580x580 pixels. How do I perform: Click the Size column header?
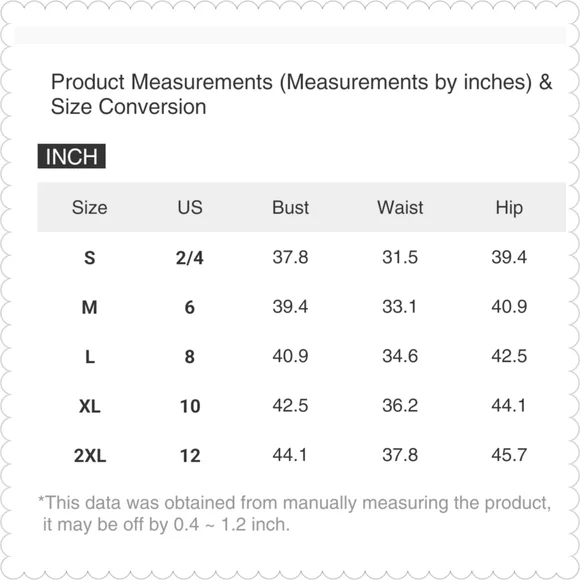tap(90, 208)
